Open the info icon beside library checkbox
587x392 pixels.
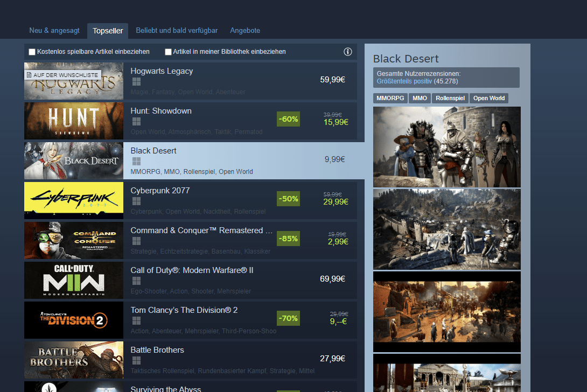pyautogui.click(x=347, y=52)
